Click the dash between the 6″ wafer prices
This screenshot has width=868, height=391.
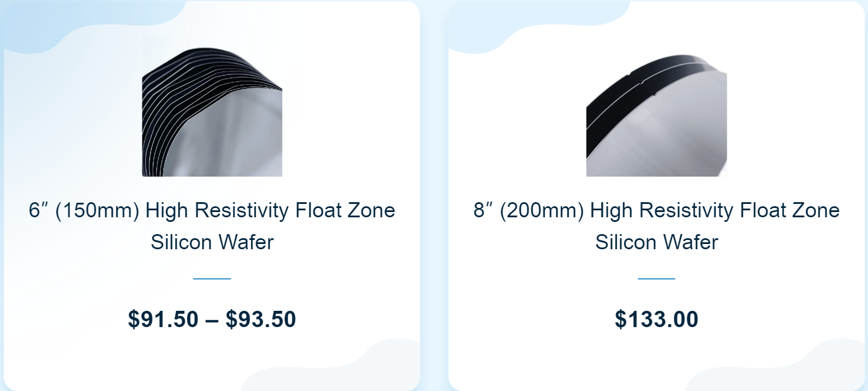[212, 320]
